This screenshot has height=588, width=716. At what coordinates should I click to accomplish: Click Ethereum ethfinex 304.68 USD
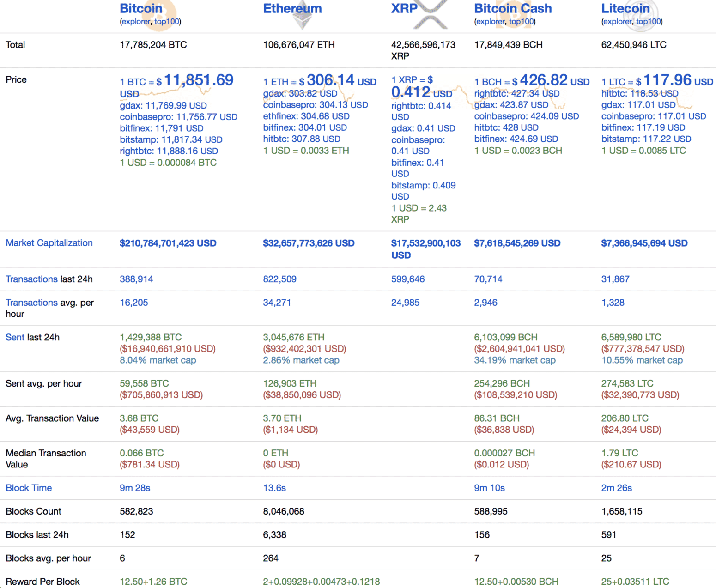tap(306, 116)
